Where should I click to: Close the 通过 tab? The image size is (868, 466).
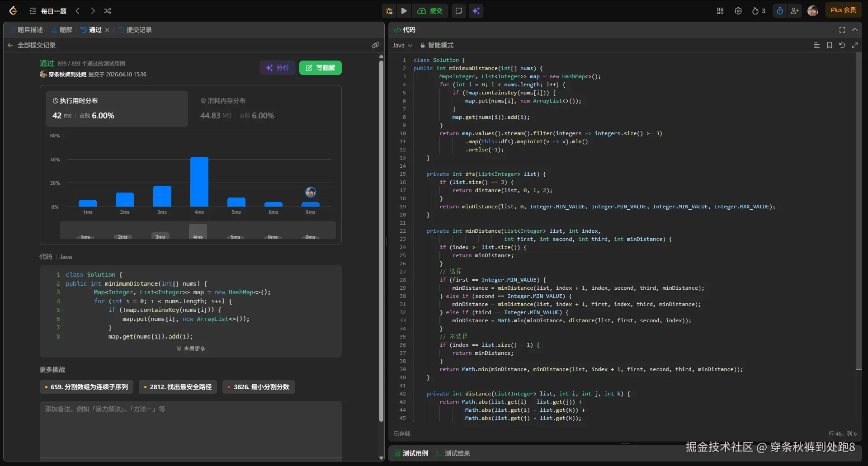[107, 30]
